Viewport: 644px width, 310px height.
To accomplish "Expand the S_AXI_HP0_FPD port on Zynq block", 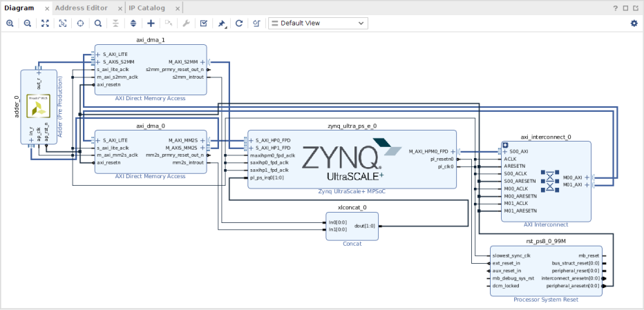I will click(x=251, y=140).
